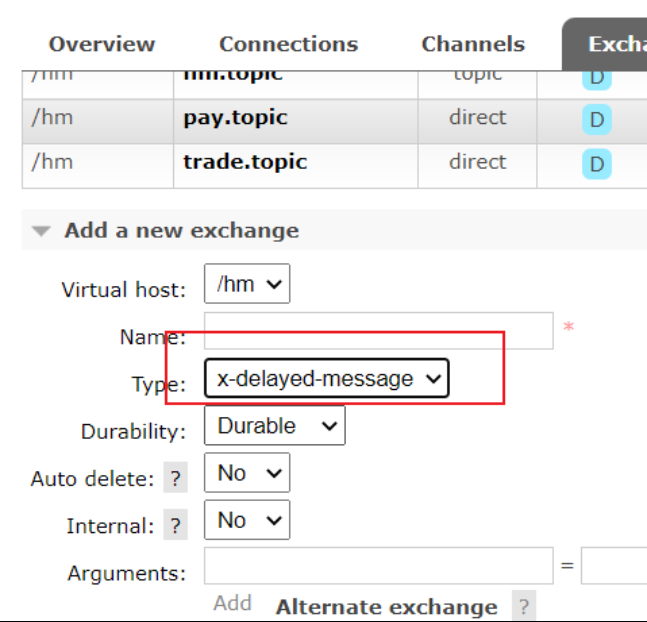647x622 pixels.
Task: Click the D badge in pay.topic row
Action: (x=597, y=120)
